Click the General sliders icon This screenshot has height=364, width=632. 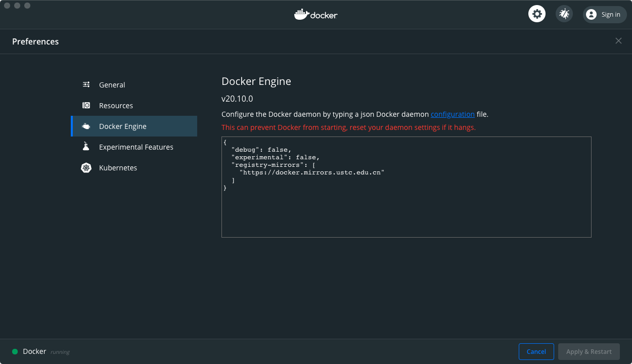[86, 84]
